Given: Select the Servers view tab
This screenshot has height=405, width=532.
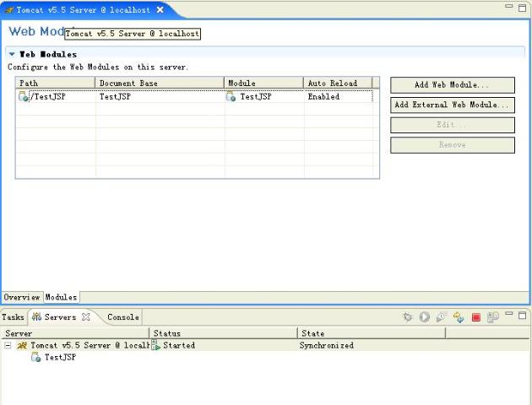Looking at the screenshot, I should (x=60, y=317).
